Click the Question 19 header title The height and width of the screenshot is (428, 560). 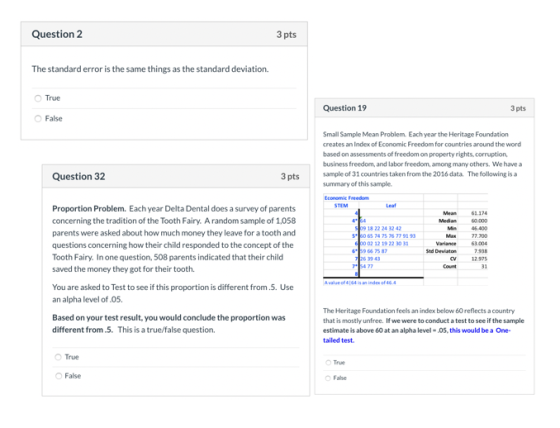(345, 108)
